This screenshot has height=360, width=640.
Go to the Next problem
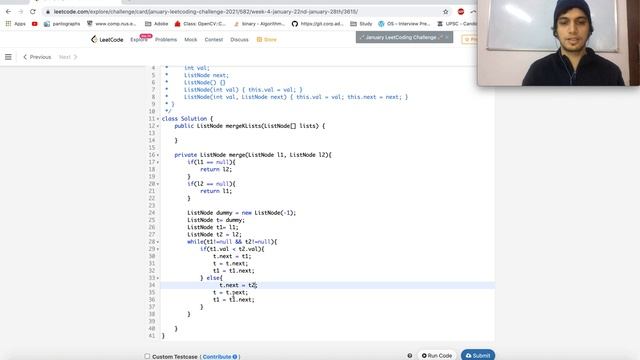(68, 57)
